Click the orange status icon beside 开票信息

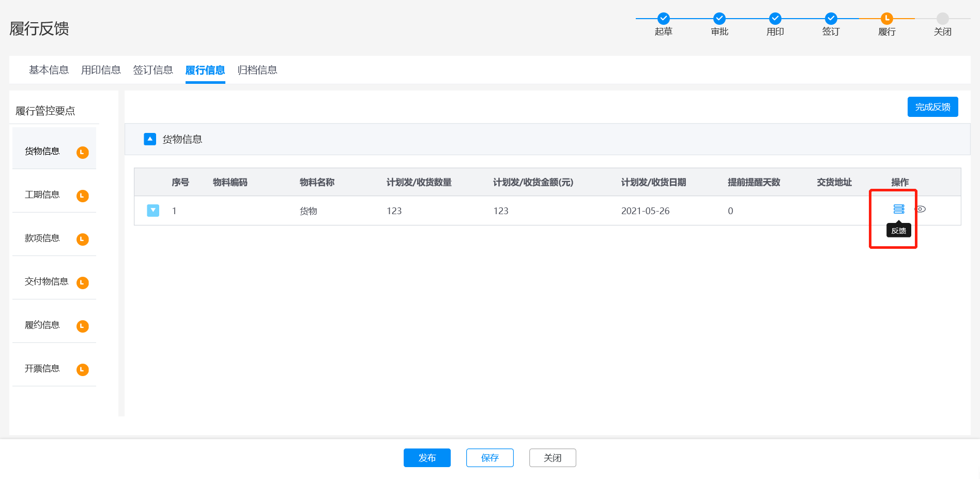(83, 369)
